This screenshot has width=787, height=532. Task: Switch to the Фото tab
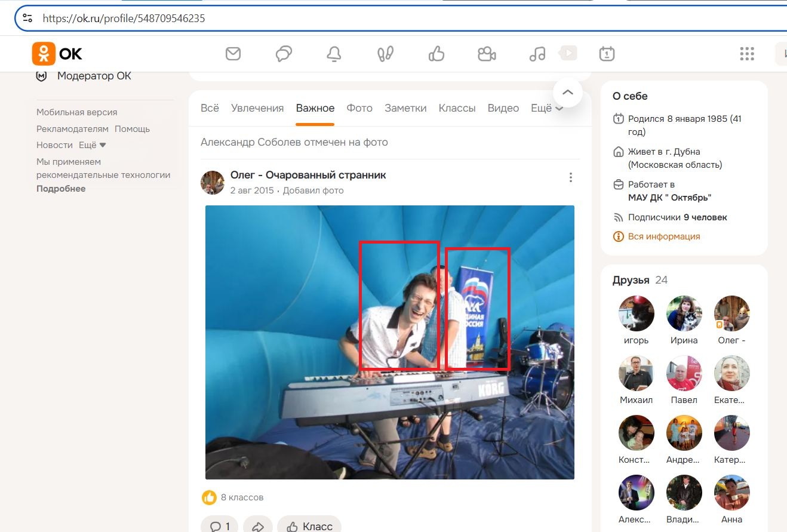(359, 108)
